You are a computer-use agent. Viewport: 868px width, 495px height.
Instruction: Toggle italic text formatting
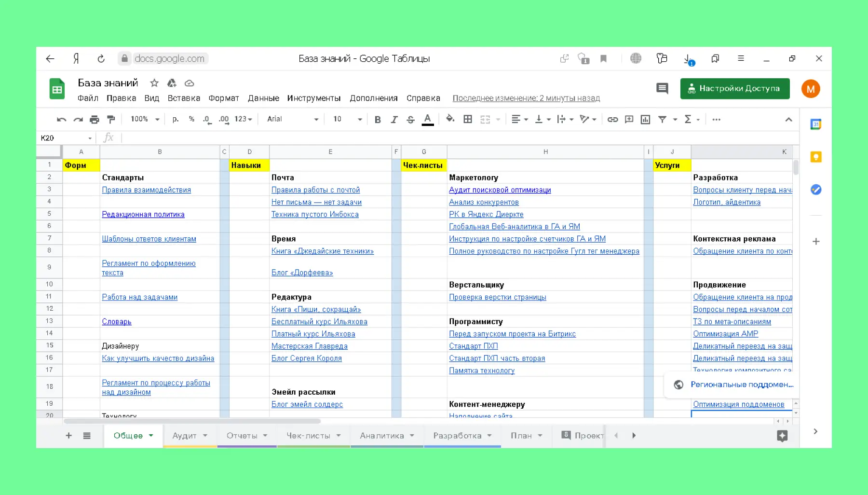click(x=394, y=119)
